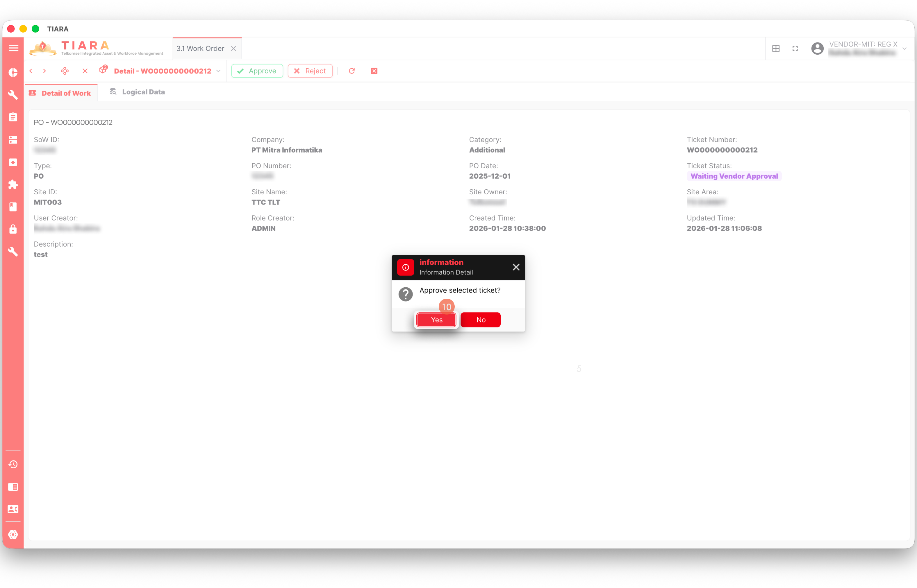The height and width of the screenshot is (588, 917).
Task: Open the grid layout icon in header
Action: (776, 49)
